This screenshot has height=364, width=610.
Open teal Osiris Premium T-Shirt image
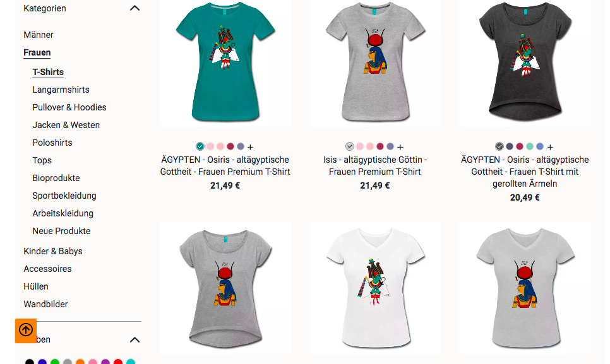[x=225, y=62]
